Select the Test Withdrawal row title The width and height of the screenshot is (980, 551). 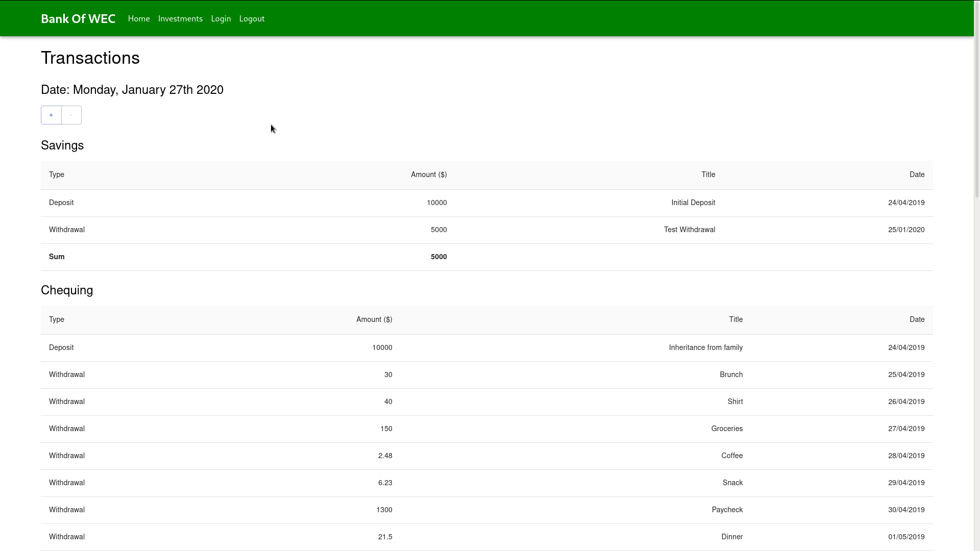click(x=689, y=230)
